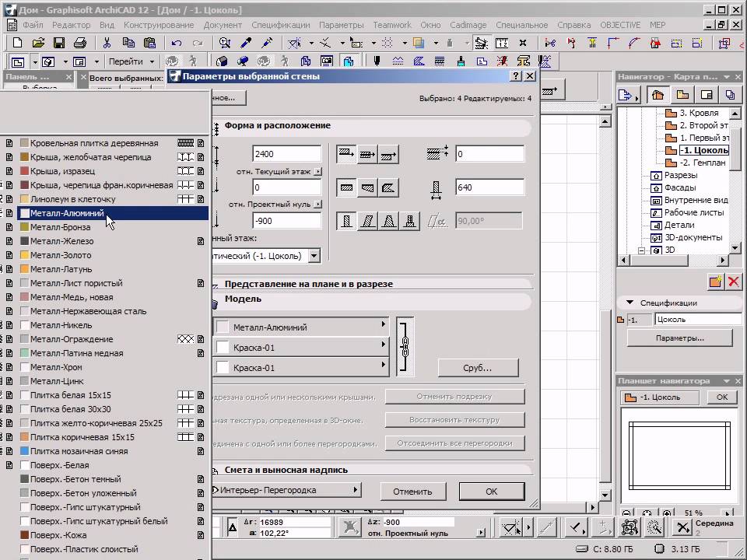Viewport: 747px width, 560px height.
Task: Select the left reference line wall option
Action: click(346, 154)
